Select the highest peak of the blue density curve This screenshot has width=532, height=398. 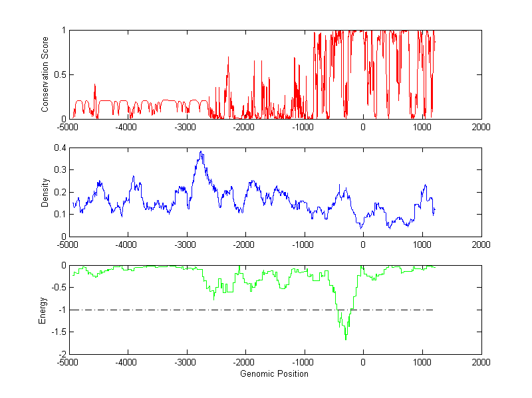pos(200,152)
